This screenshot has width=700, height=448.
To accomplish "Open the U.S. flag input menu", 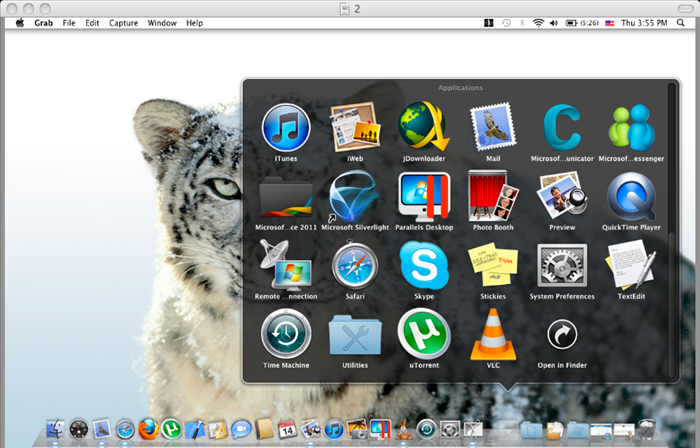I will coord(609,23).
